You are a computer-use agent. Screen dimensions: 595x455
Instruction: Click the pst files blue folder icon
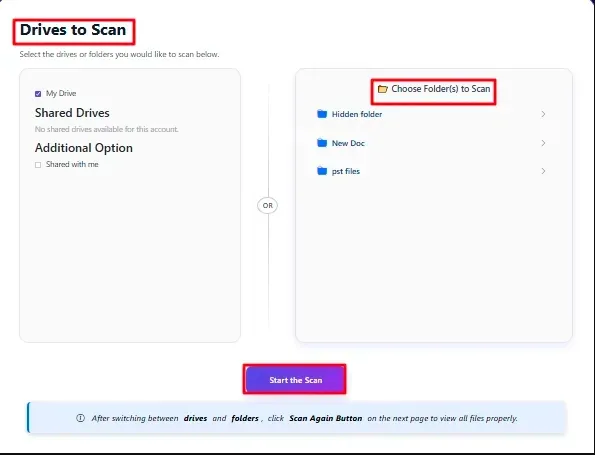tap(322, 171)
